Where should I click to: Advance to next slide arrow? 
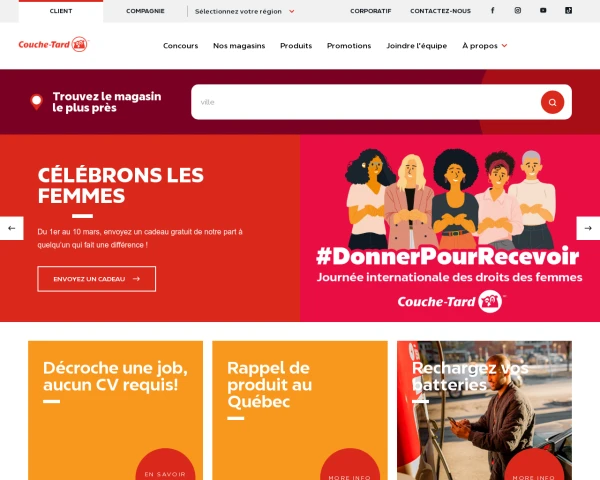(588, 228)
